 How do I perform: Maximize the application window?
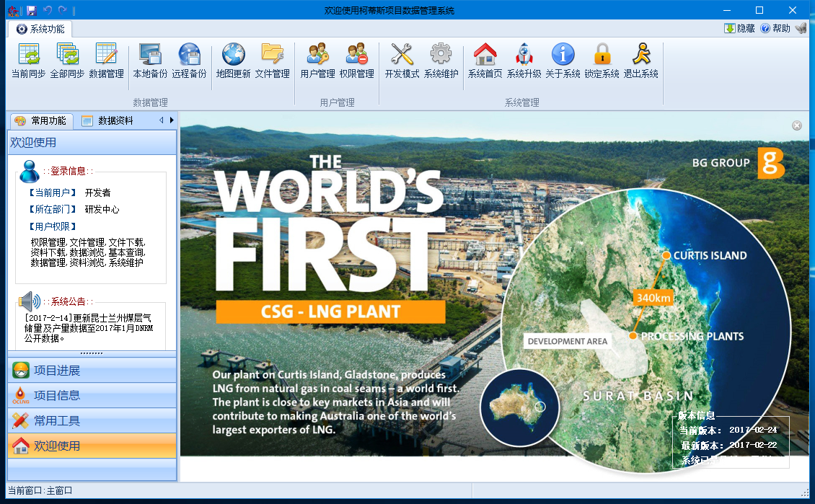click(759, 10)
